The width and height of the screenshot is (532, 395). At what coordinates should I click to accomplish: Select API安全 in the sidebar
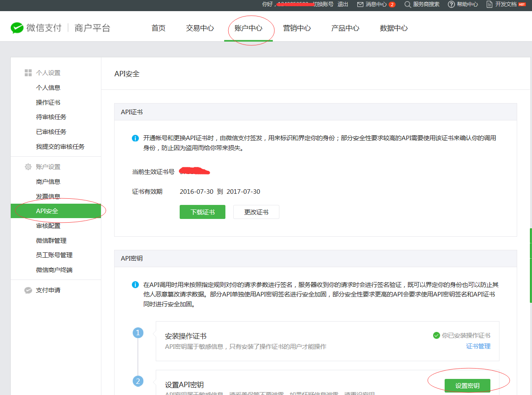click(56, 211)
